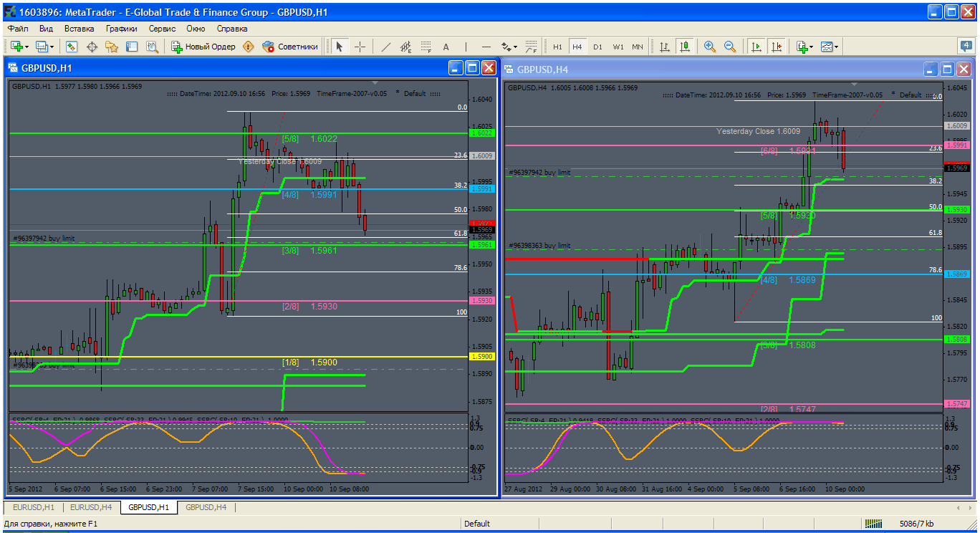
Task: Select #96398363 buy limit order label
Action: click(x=539, y=245)
